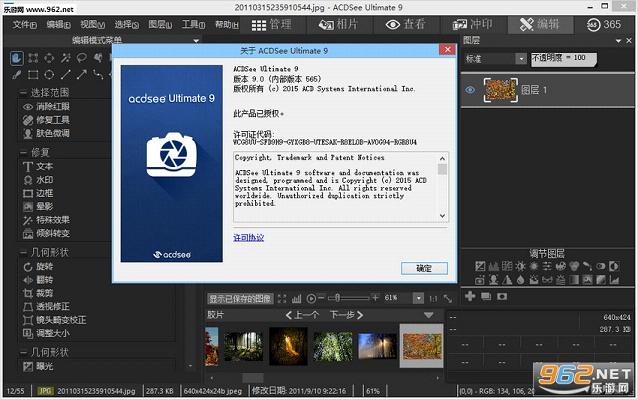Open 透视修正 perspective correction
This screenshot has height=400, width=638.
pyautogui.click(x=46, y=306)
